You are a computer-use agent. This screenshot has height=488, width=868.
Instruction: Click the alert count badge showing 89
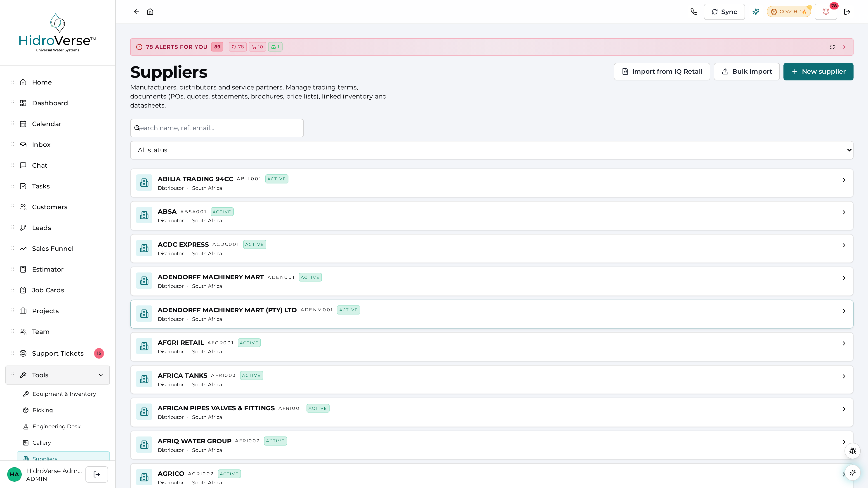(x=217, y=47)
